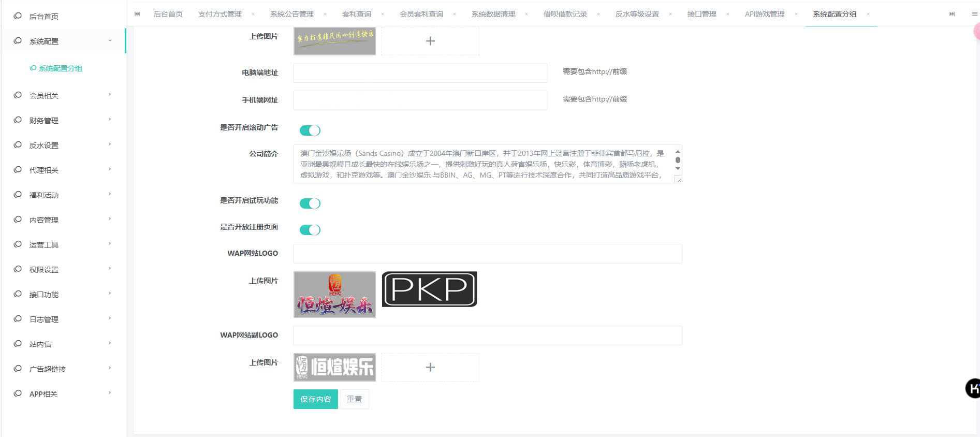This screenshot has height=437, width=980.
Task: Close the 套利查询 tab
Action: (x=383, y=14)
